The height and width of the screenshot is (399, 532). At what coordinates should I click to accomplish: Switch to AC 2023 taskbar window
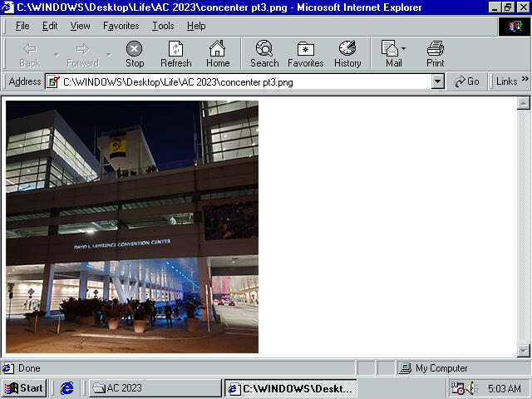(x=154, y=388)
